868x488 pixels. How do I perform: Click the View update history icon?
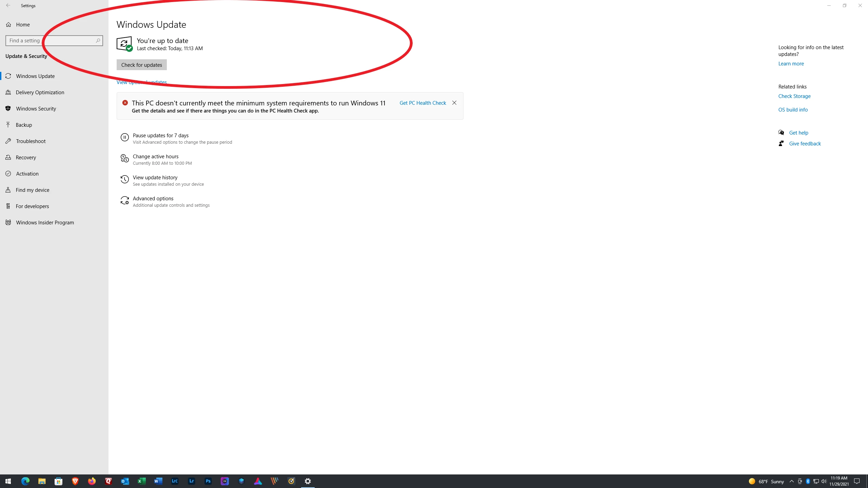pos(124,179)
